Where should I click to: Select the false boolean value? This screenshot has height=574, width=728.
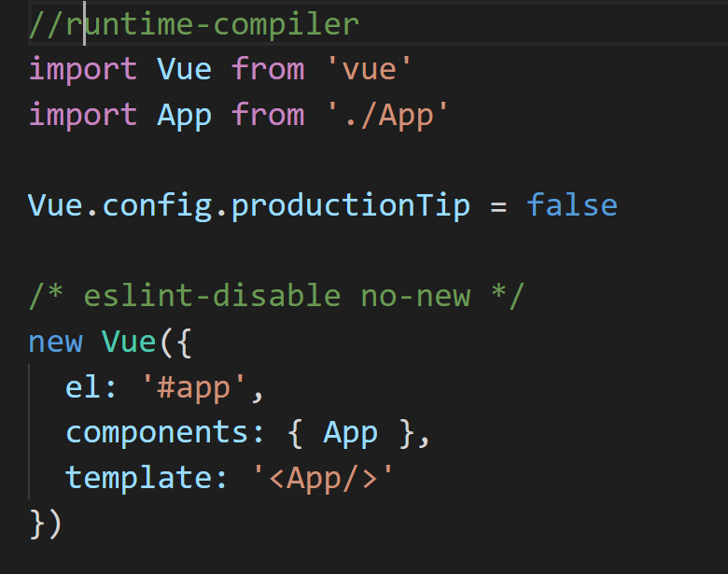(571, 205)
